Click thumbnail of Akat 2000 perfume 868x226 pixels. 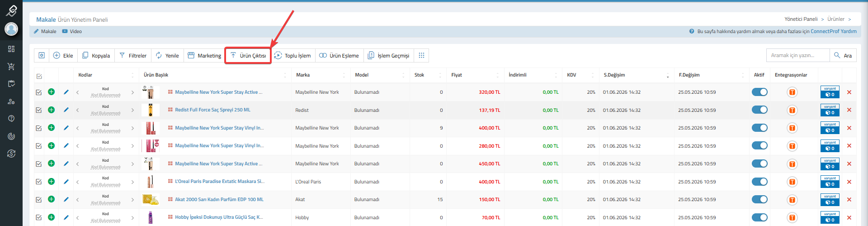151,200
